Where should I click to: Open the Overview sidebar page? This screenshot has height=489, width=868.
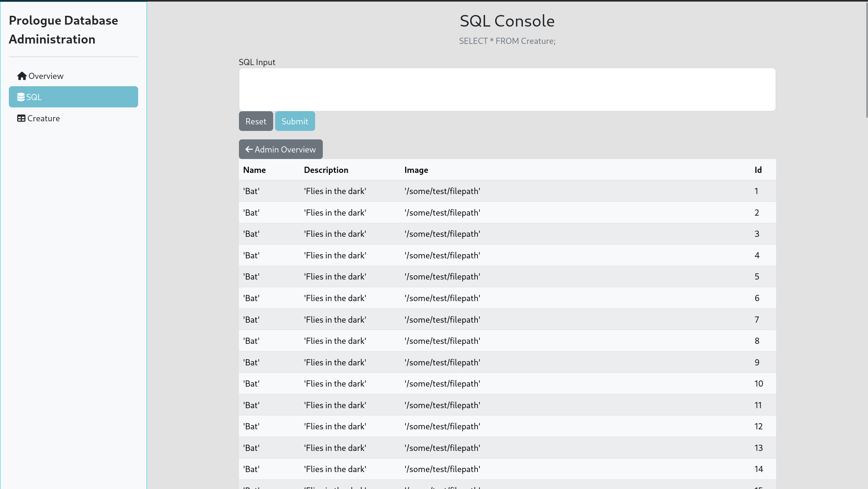[x=46, y=76]
